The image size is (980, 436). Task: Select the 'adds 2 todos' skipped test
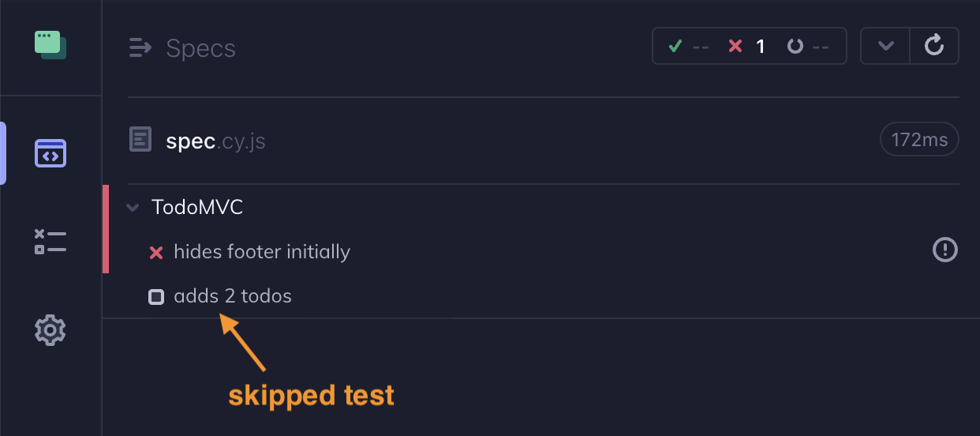point(233,297)
